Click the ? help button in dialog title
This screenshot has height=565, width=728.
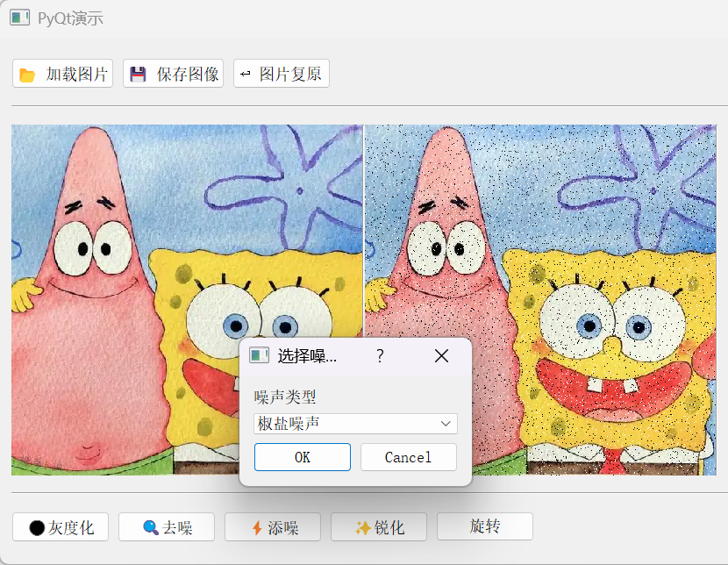[x=381, y=356]
